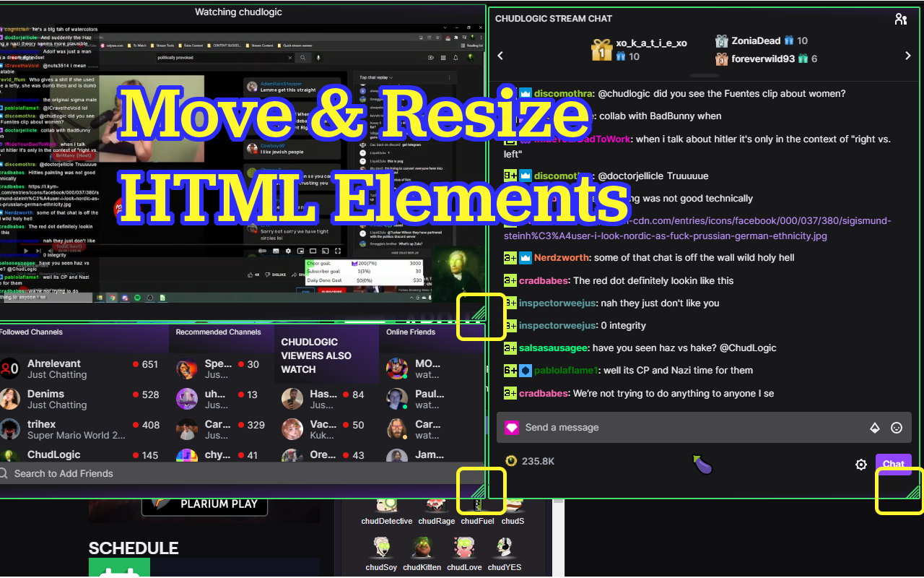The image size is (924, 578).
Task: Click the CHUDLOGIC VIEWERS ALSO WATCH header
Action: (316, 355)
